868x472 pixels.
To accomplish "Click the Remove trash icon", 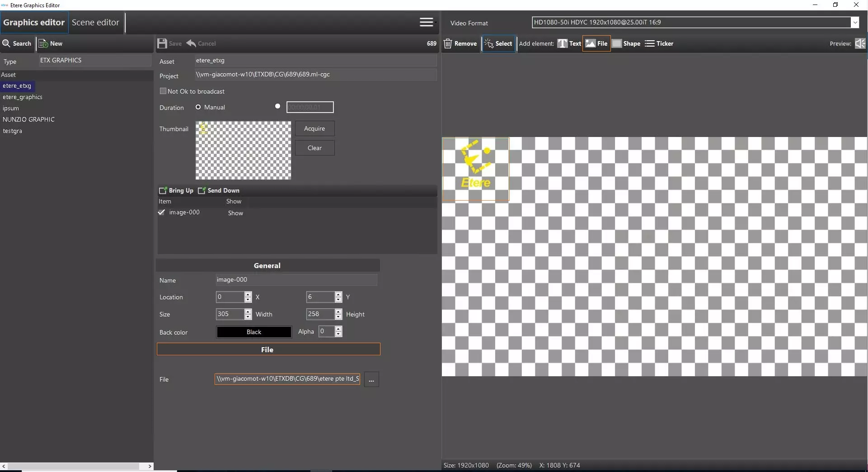I will (x=448, y=43).
